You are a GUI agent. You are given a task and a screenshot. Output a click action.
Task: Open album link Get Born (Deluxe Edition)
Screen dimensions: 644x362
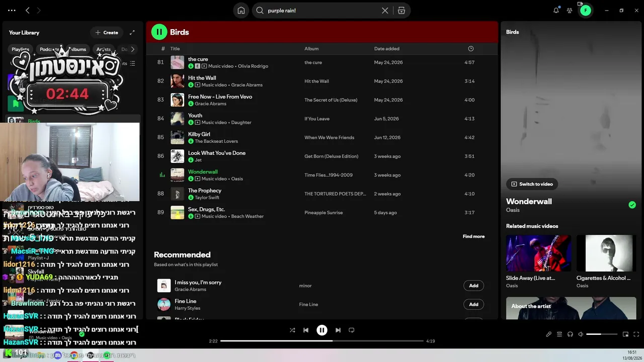click(x=332, y=156)
